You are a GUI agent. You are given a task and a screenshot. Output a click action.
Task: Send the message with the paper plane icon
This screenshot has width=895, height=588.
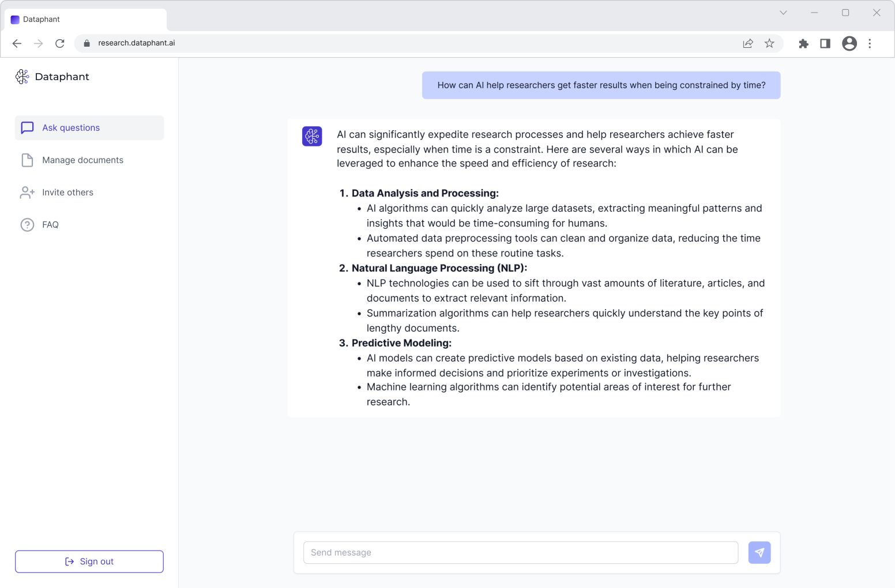759,552
